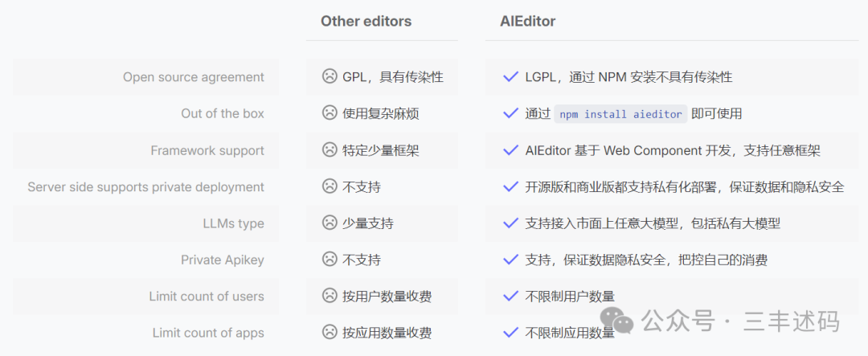Select the Open source agreement row label
The image size is (868, 356).
tap(194, 77)
